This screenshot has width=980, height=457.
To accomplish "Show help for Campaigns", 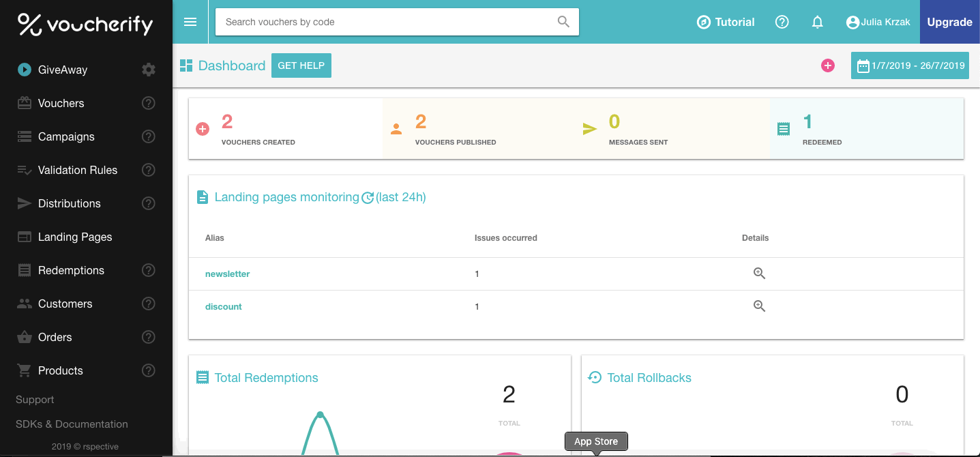I will tap(148, 136).
